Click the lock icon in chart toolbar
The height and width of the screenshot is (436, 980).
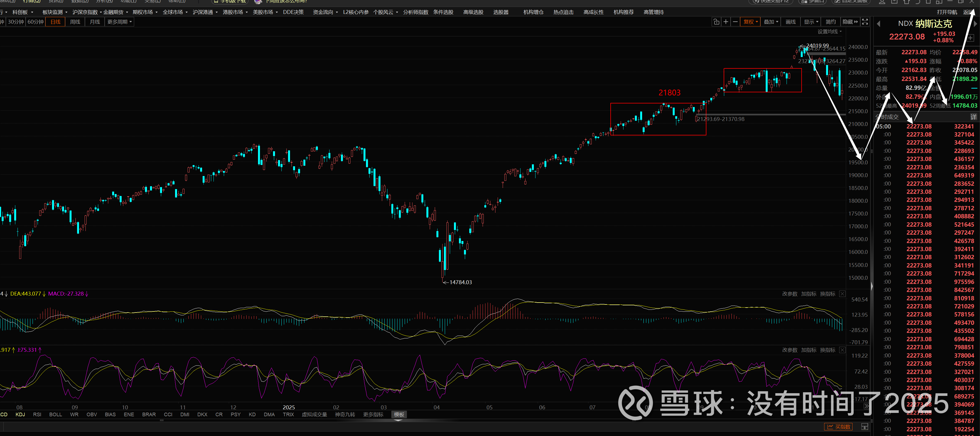716,22
